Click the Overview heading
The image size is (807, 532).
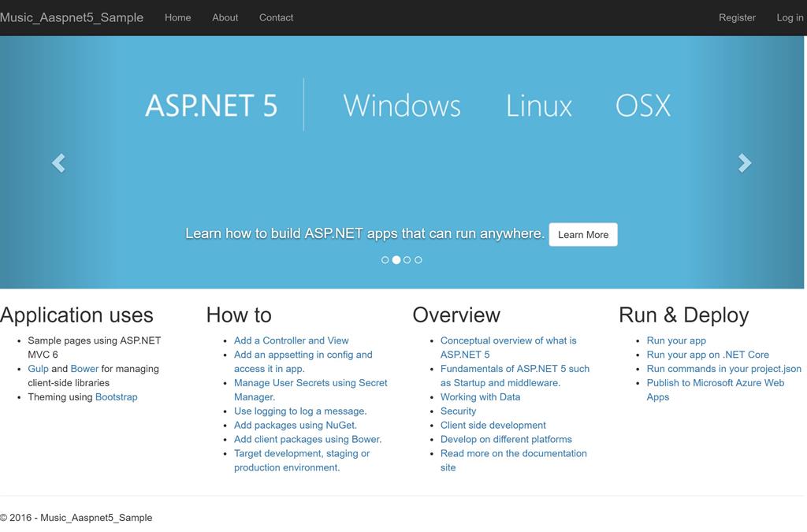(x=456, y=315)
